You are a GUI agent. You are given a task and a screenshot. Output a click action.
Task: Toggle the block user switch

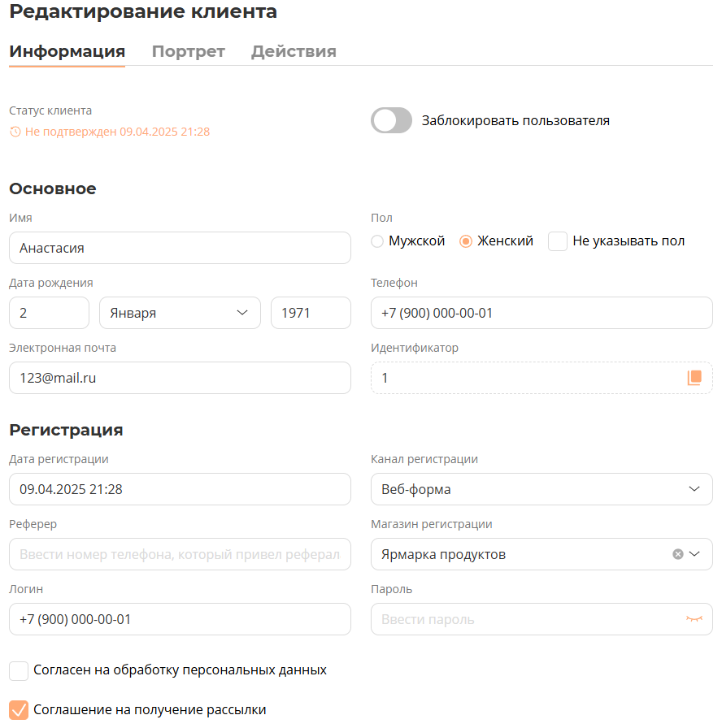[x=392, y=121]
